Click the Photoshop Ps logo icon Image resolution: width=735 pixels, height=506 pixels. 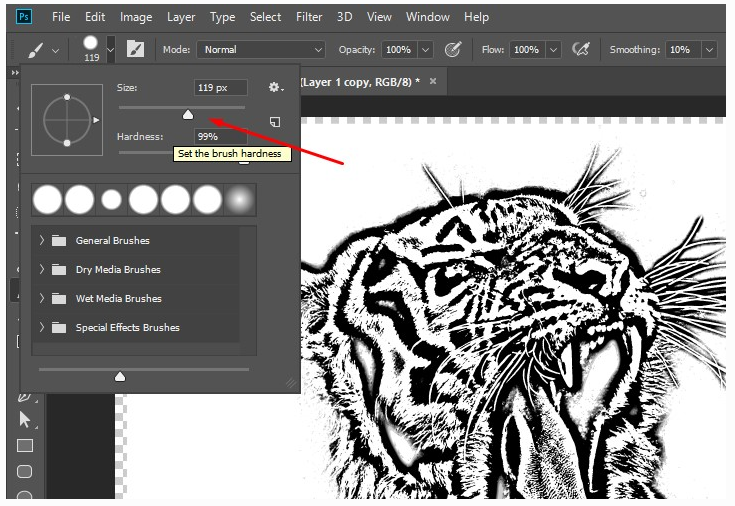click(23, 17)
